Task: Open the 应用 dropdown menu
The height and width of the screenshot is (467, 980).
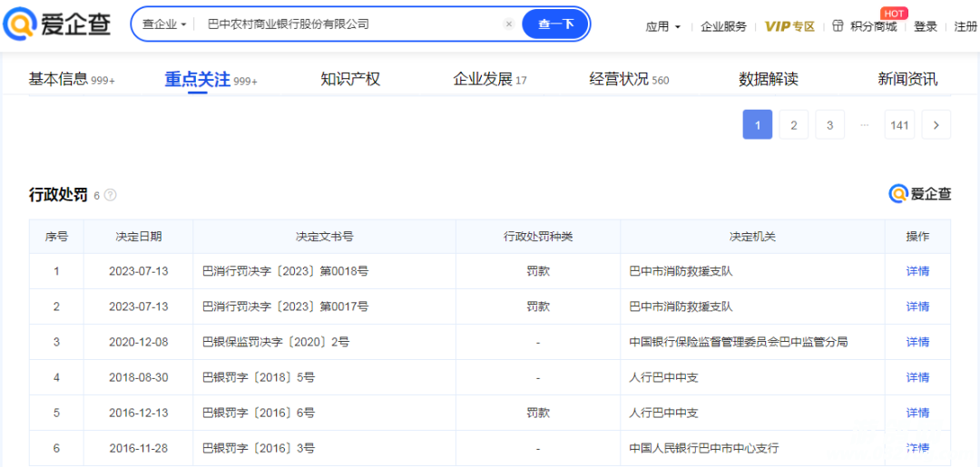Action: (662, 26)
